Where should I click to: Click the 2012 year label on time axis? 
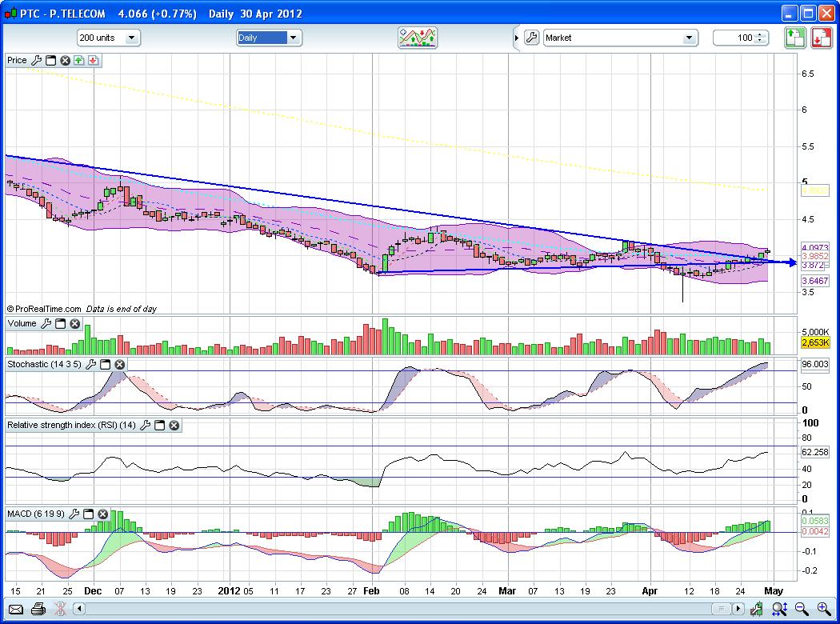229,590
